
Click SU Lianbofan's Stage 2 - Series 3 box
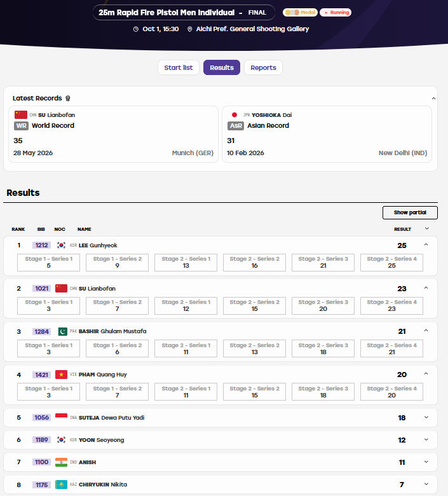pos(323,306)
